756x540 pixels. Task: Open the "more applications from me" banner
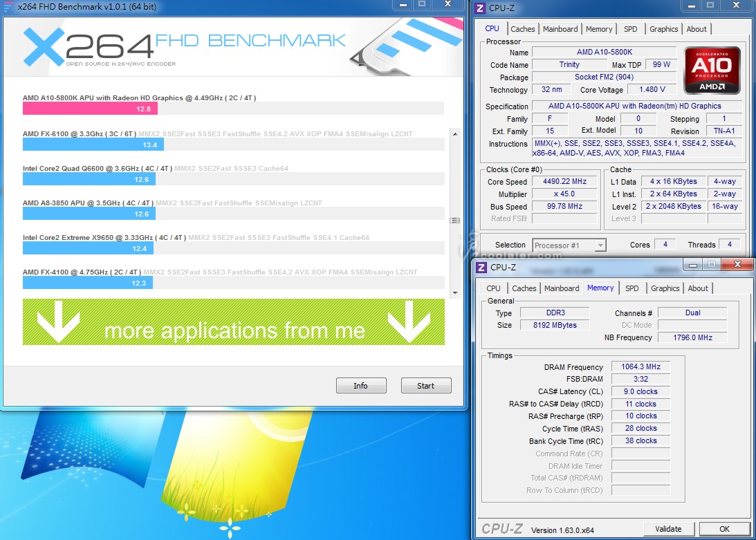click(x=234, y=322)
